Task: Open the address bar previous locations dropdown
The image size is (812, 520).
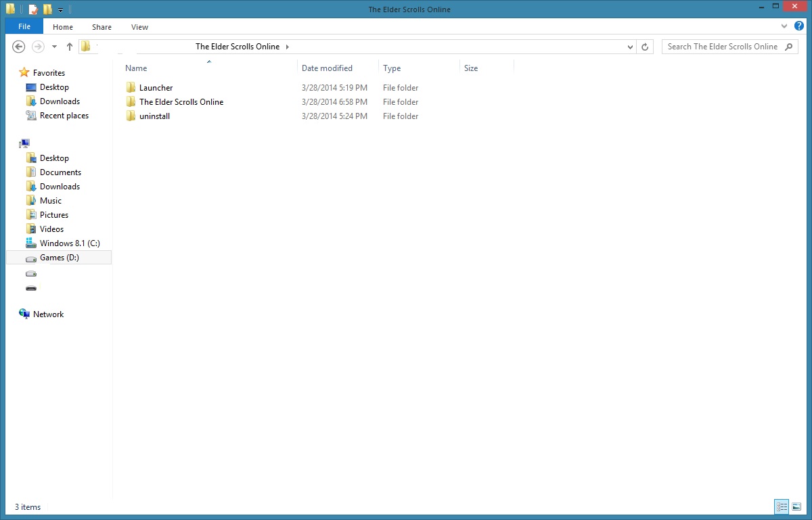Action: click(631, 47)
